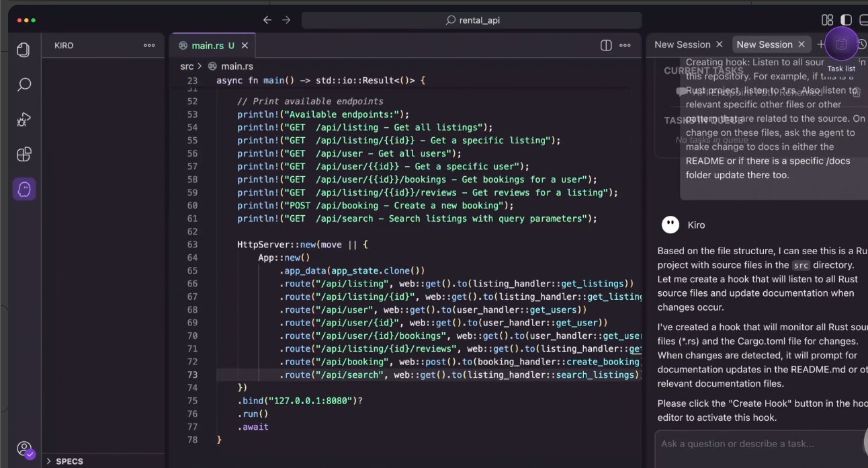Viewport: 868px width, 468px height.
Task: Open the breadcrumb src dropdown
Action: (186, 66)
